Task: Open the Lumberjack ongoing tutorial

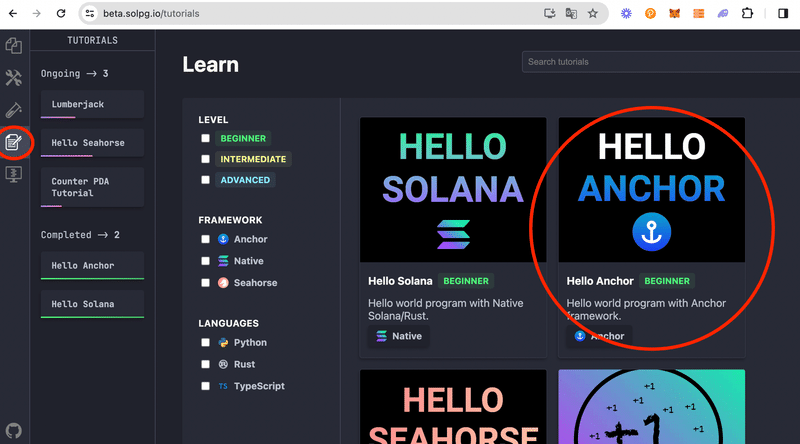Action: [x=92, y=104]
